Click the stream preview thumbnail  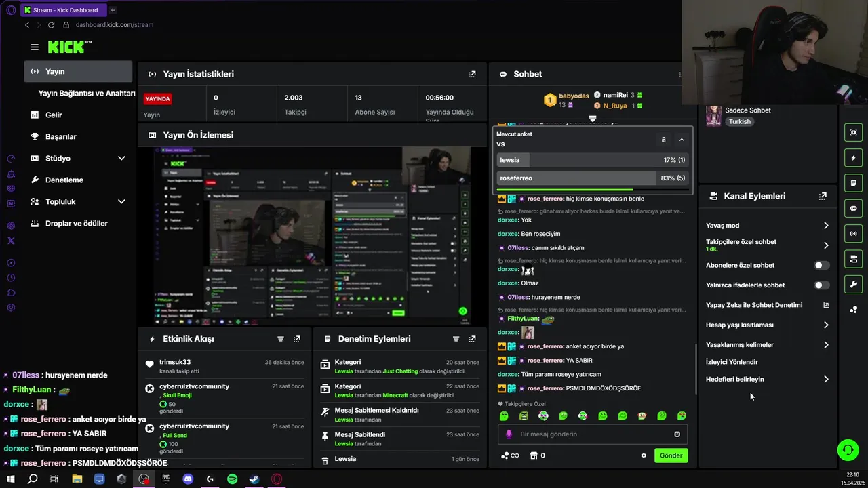[312, 237]
